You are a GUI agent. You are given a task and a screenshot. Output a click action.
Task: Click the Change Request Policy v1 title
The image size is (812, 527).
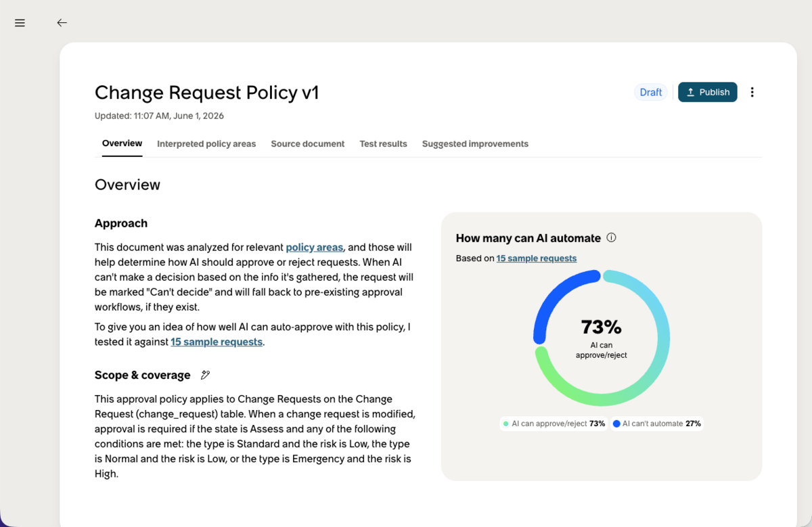tap(206, 93)
